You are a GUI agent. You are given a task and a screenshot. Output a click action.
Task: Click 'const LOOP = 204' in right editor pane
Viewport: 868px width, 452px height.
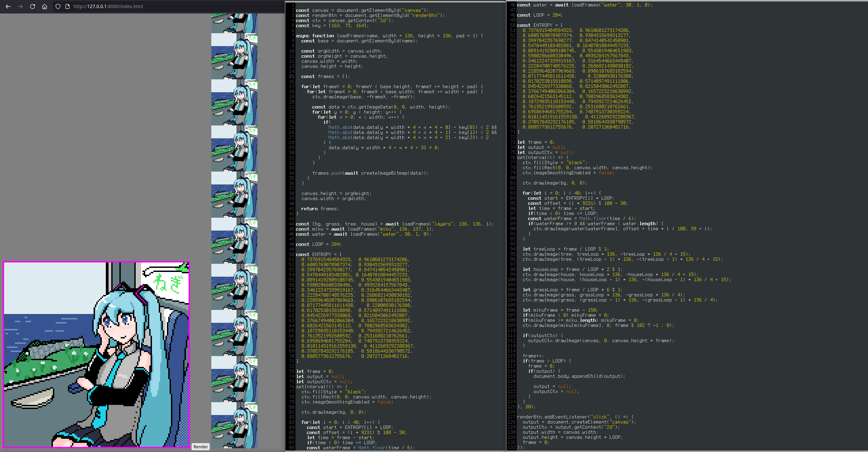click(x=540, y=15)
